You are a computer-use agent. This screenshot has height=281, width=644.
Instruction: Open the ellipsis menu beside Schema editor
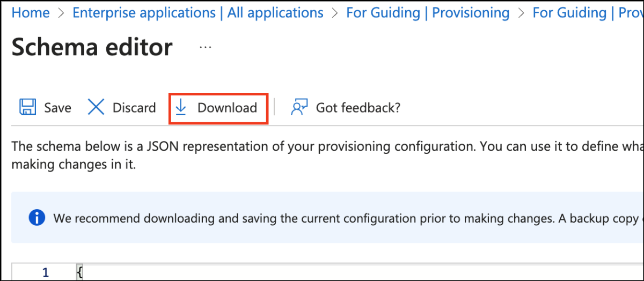pyautogui.click(x=206, y=47)
